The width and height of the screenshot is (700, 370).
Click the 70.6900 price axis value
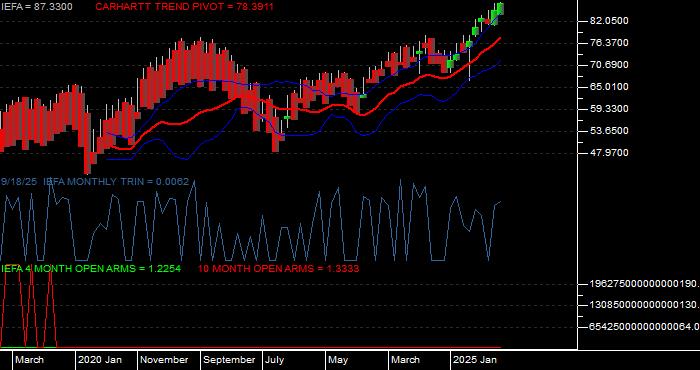pyautogui.click(x=610, y=65)
